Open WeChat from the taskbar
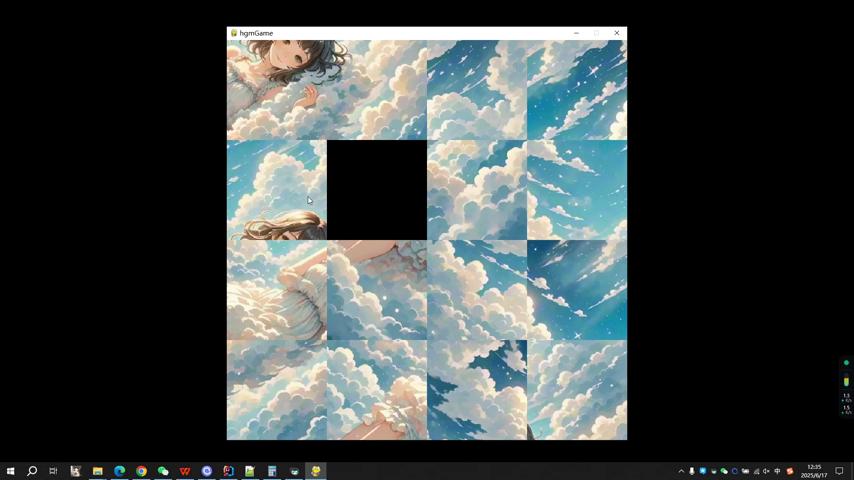854x480 pixels. click(x=163, y=471)
